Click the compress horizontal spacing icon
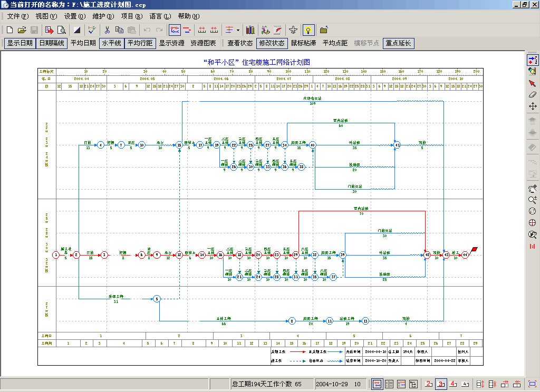Screen dimensions: 540x392 pos(214,30)
